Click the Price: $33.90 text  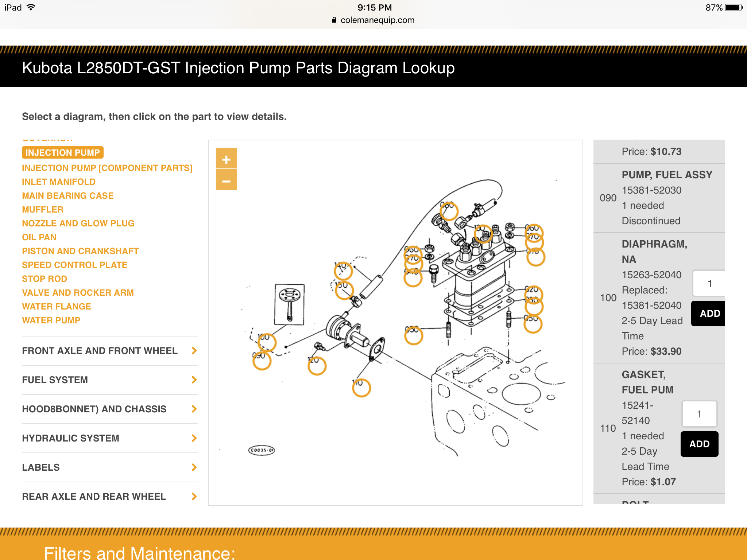click(x=651, y=351)
